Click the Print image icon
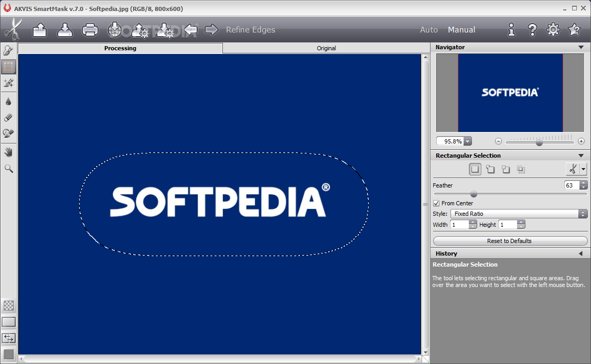Viewport: 591px width, 364px height. 90,30
